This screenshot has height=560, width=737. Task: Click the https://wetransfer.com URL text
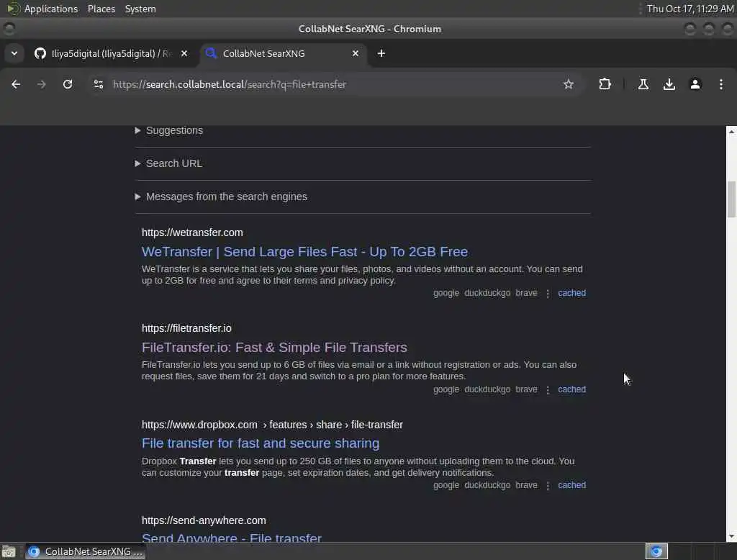(x=192, y=232)
